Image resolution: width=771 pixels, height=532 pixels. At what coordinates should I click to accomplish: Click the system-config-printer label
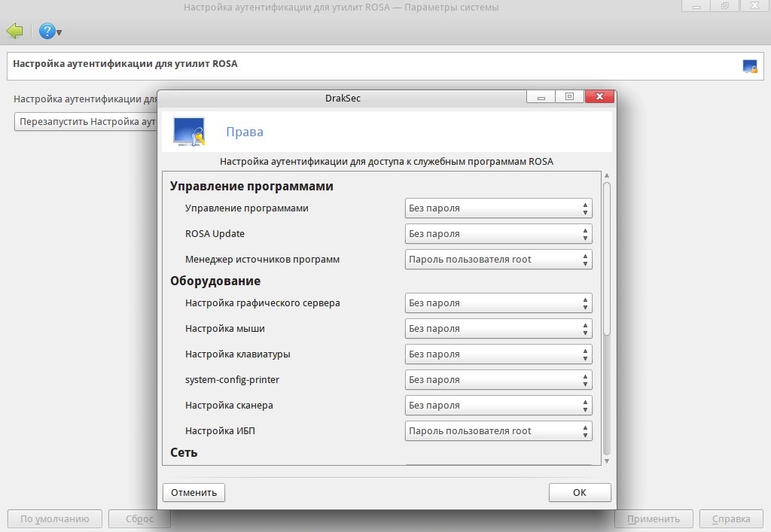click(232, 380)
